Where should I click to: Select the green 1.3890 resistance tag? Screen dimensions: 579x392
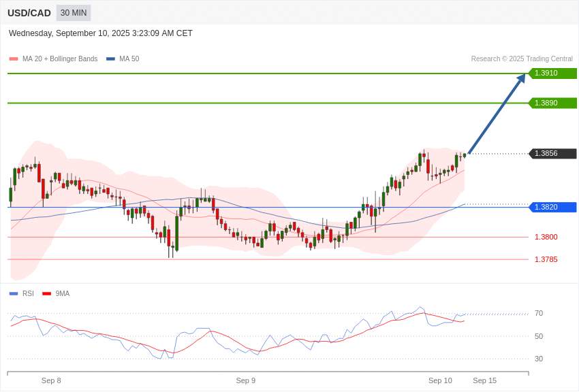[552, 103]
